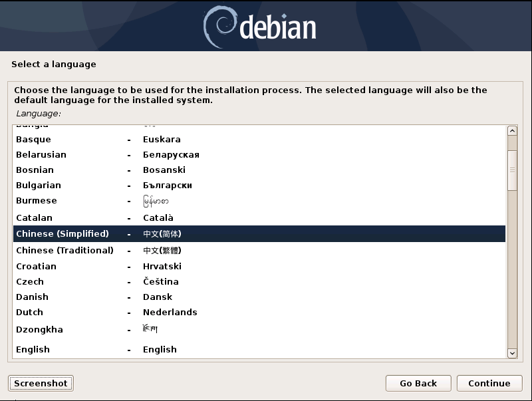Choose Bosnian - Bosanski
This screenshot has width=532, height=401.
tap(259, 170)
